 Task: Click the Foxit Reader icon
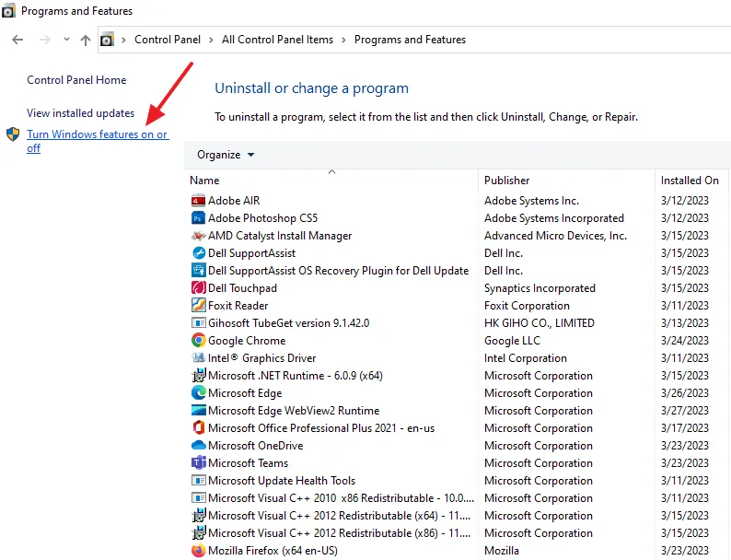pos(198,306)
